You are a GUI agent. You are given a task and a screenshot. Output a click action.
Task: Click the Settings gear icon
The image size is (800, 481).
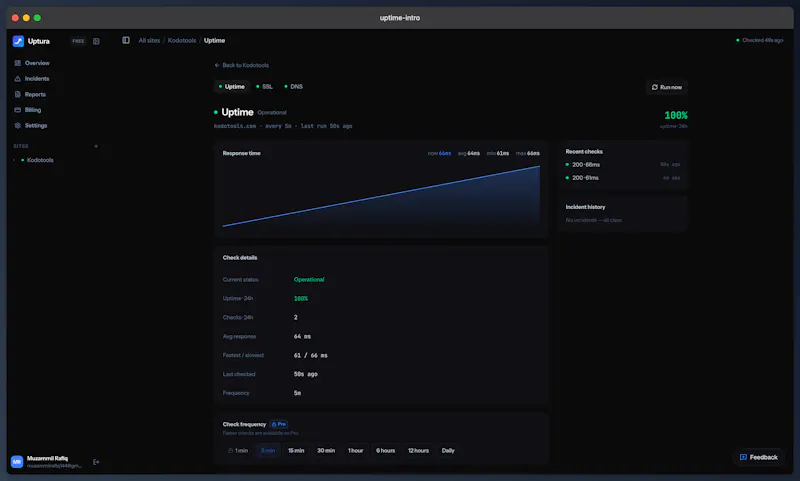18,125
